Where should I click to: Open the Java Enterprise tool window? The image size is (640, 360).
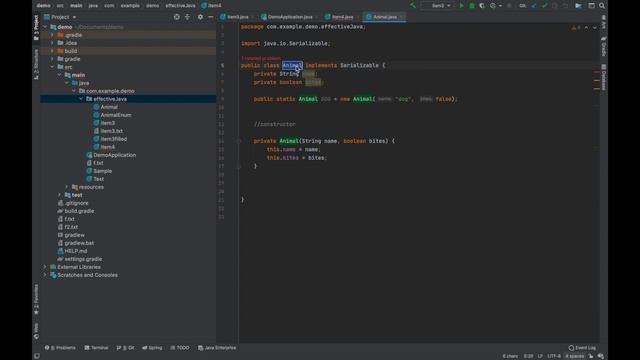click(x=217, y=348)
